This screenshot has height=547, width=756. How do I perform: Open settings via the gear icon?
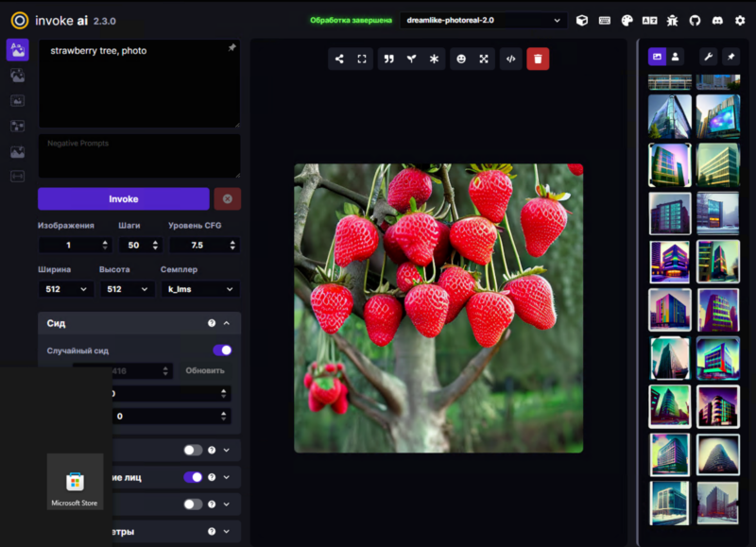pyautogui.click(x=740, y=20)
